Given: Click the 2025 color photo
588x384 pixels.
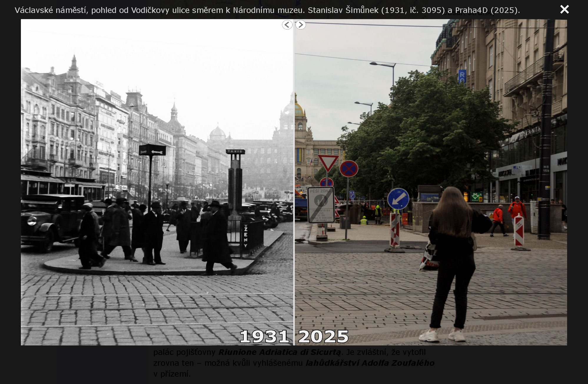Looking at the screenshot, I should click(x=431, y=182).
